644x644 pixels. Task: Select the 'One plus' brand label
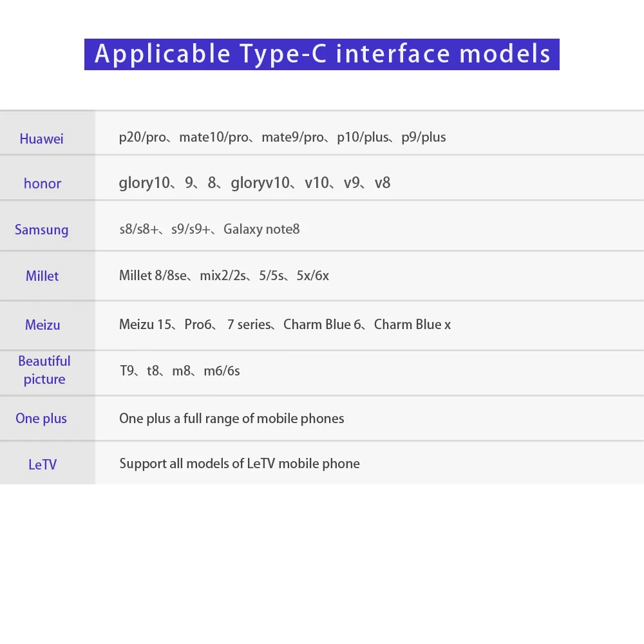[x=41, y=418]
